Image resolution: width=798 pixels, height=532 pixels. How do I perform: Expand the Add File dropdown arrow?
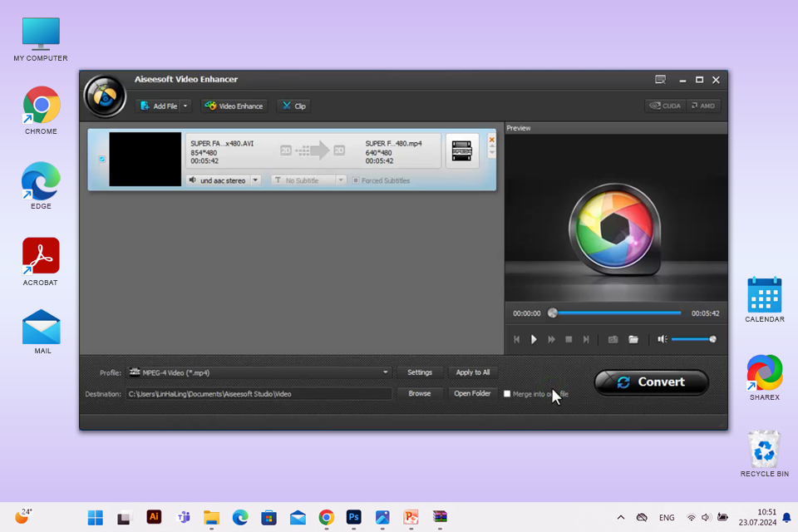tap(185, 106)
